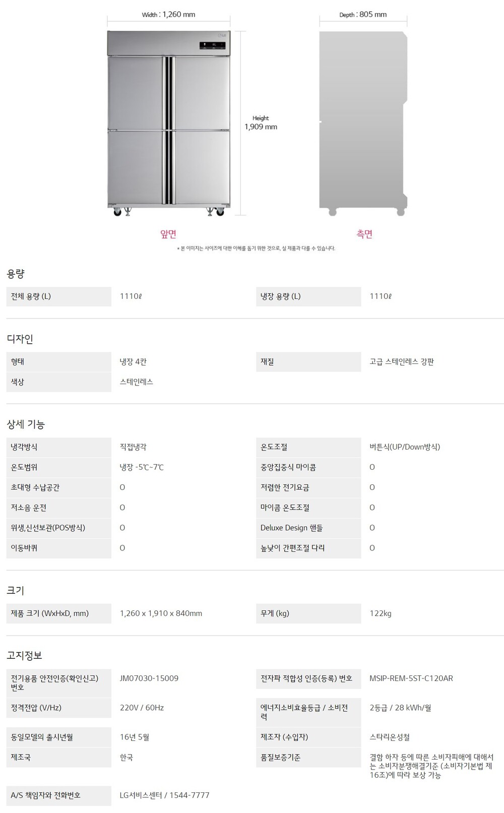Click the left caster wheel of the front view
The height and width of the screenshot is (813, 504).
[x=117, y=212]
